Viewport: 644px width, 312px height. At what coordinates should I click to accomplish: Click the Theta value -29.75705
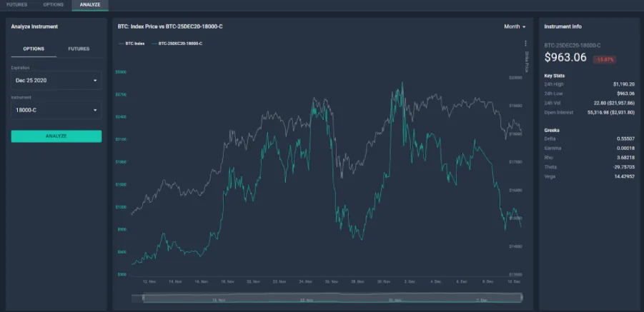click(x=624, y=167)
